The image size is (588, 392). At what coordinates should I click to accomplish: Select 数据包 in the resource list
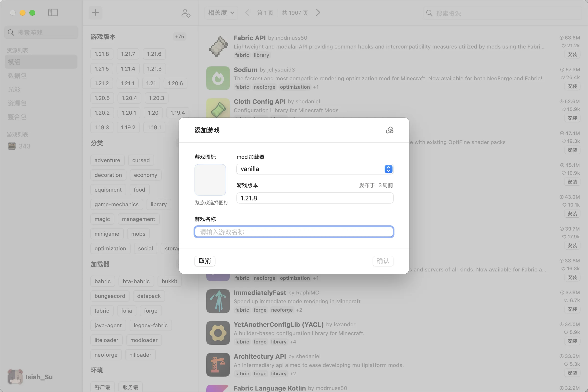[x=17, y=75]
